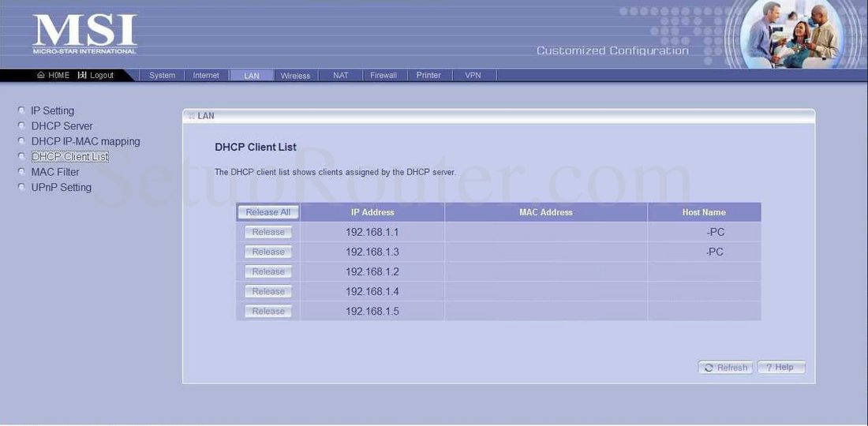
Task: Click the MSI logo
Action: click(x=84, y=34)
